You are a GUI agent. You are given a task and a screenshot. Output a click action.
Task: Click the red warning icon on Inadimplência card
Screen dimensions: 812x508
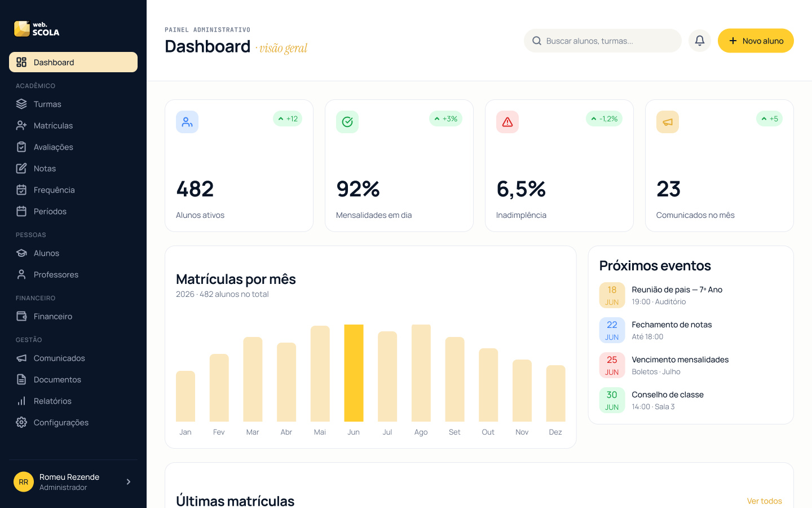coord(507,122)
